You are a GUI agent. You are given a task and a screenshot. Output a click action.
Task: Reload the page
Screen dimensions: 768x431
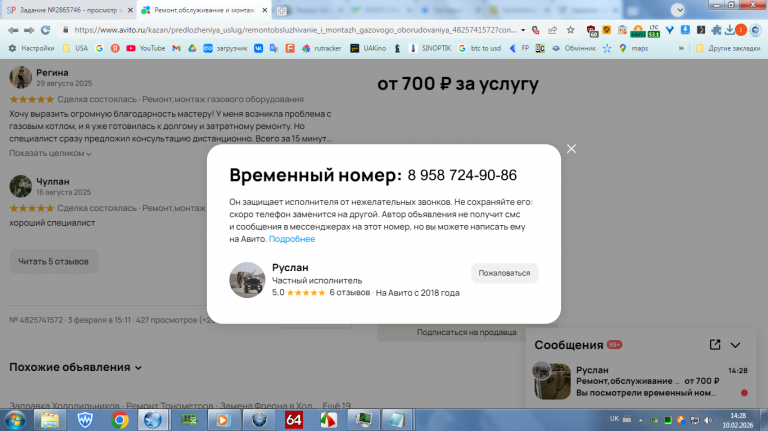tap(46, 30)
